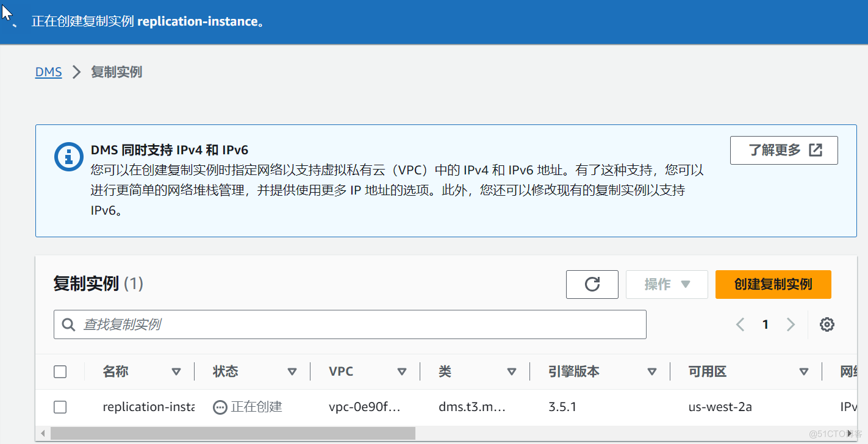Image resolution: width=868 pixels, height=444 pixels.
Task: Click 正在创建 status text
Action: pyautogui.click(x=256, y=407)
